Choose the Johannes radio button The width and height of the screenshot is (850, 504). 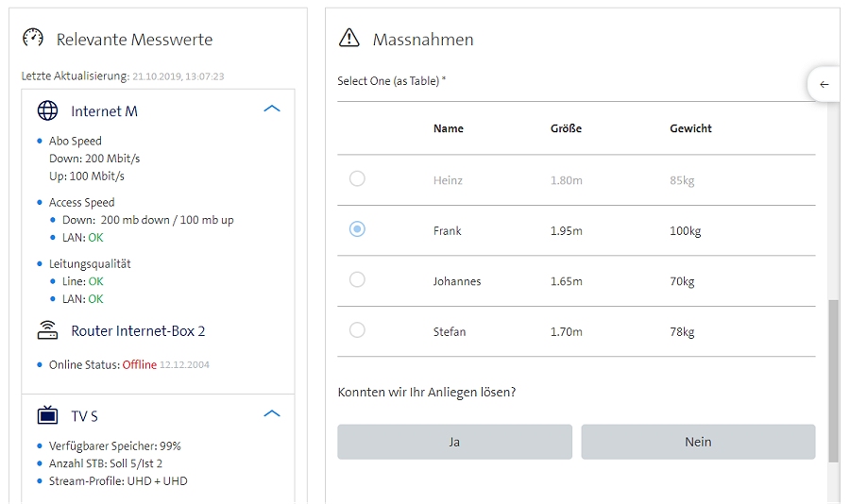[x=357, y=279]
